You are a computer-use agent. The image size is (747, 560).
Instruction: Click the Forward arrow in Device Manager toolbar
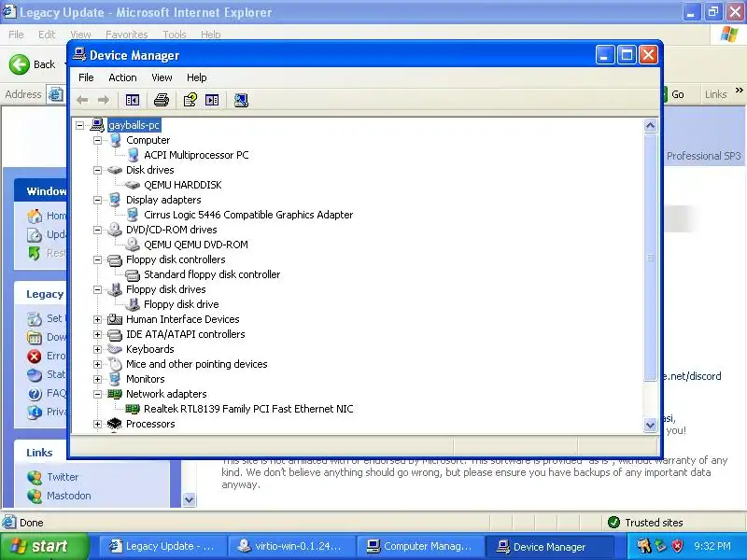pyautogui.click(x=104, y=100)
